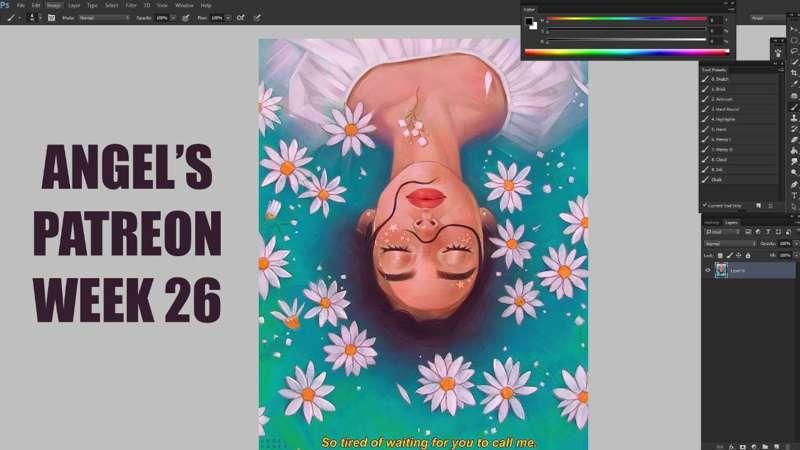Select the Crop tool
Screen dimensions: 800x450
pos(794,73)
